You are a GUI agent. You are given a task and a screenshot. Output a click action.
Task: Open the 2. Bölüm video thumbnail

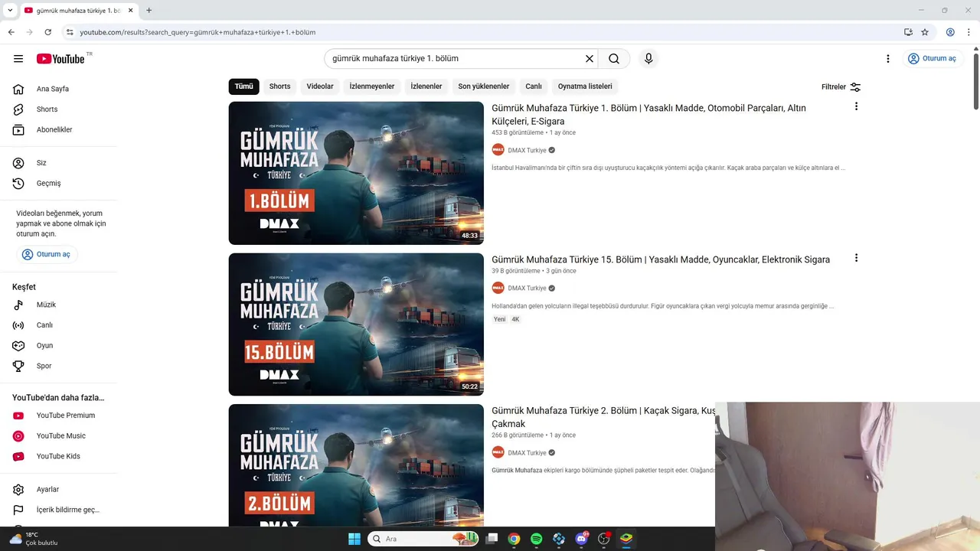[x=356, y=465]
